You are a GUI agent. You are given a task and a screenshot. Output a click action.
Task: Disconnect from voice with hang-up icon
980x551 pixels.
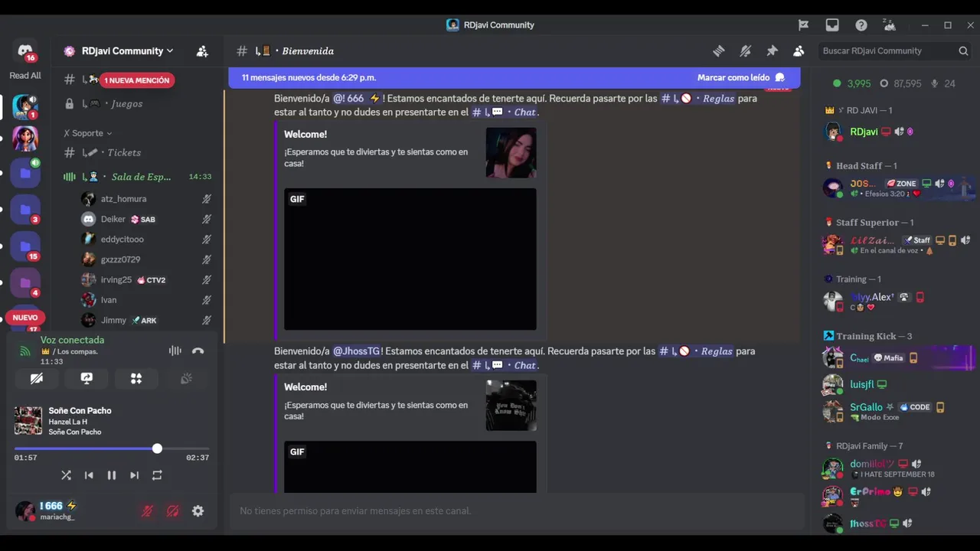click(x=198, y=350)
